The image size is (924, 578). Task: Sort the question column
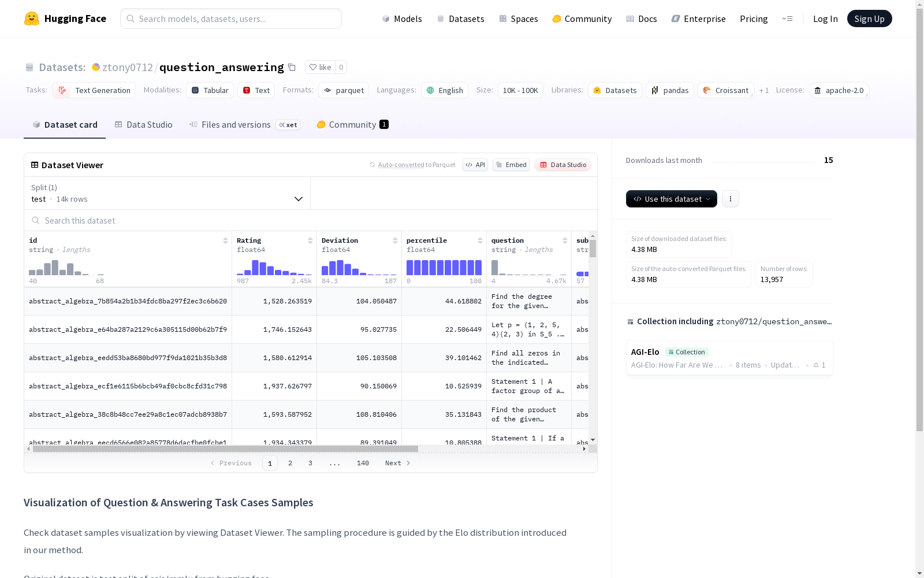point(565,240)
